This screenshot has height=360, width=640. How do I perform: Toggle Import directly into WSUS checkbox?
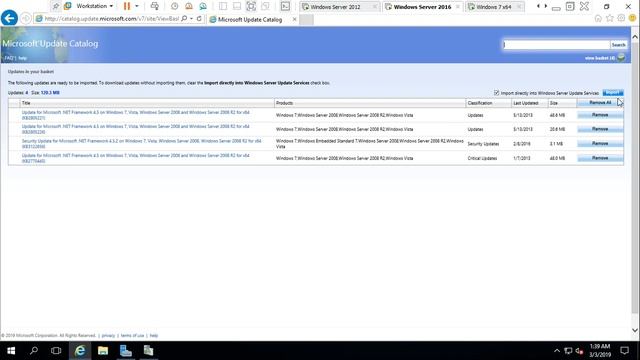496,93
